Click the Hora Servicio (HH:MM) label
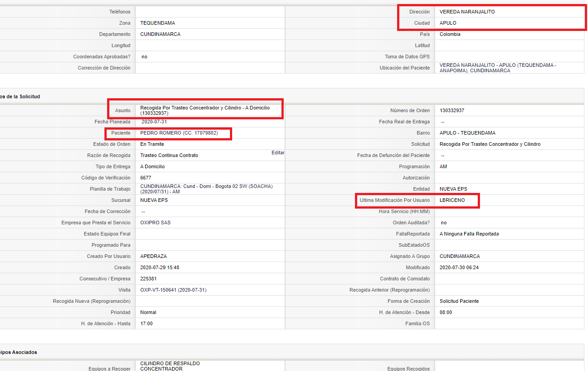588x371 pixels. [404, 211]
